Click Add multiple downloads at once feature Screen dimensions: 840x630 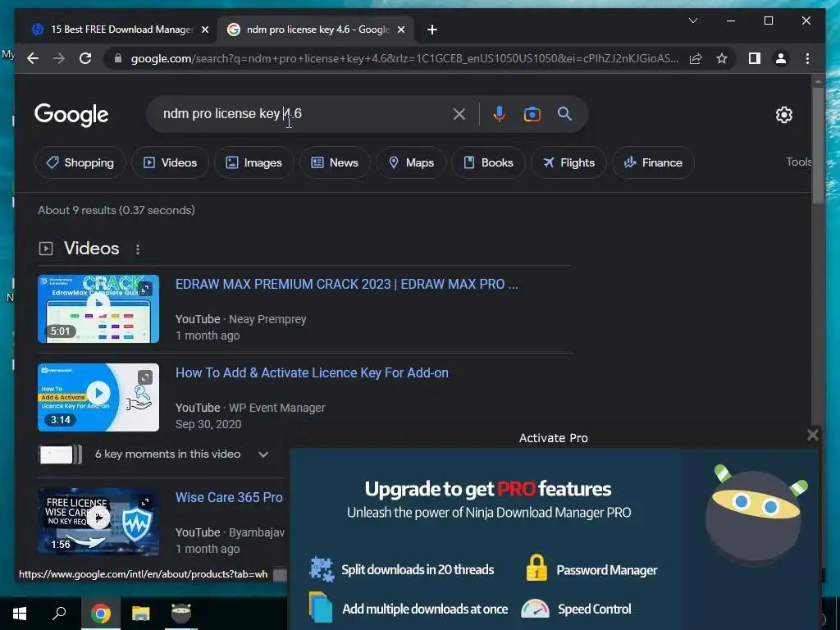click(409, 609)
